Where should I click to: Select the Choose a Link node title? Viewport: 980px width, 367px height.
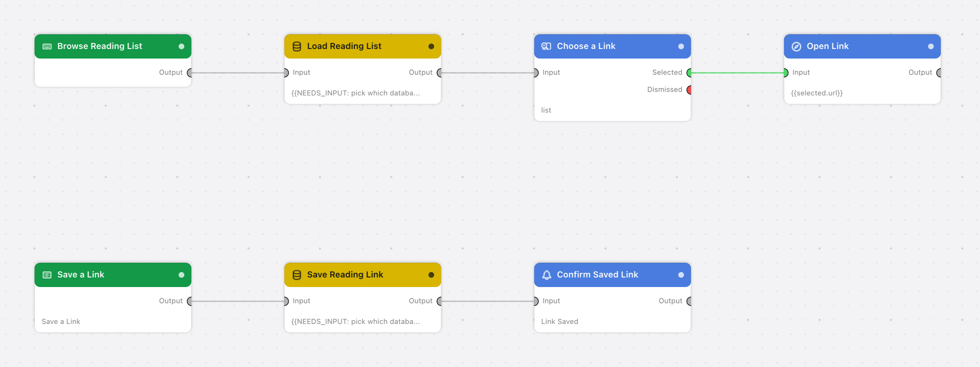586,46
